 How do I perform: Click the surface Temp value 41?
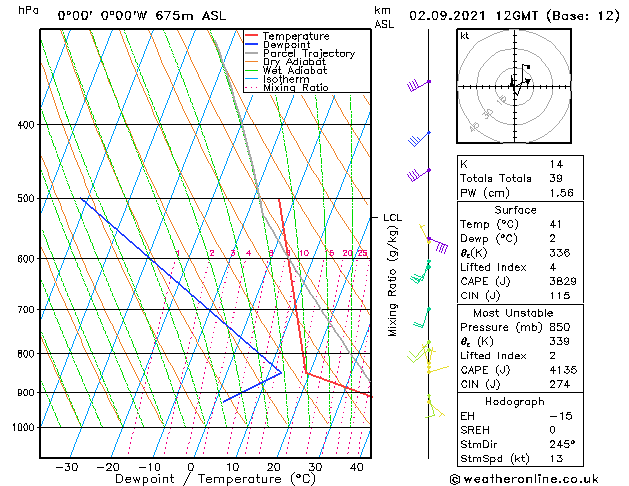pyautogui.click(x=556, y=224)
